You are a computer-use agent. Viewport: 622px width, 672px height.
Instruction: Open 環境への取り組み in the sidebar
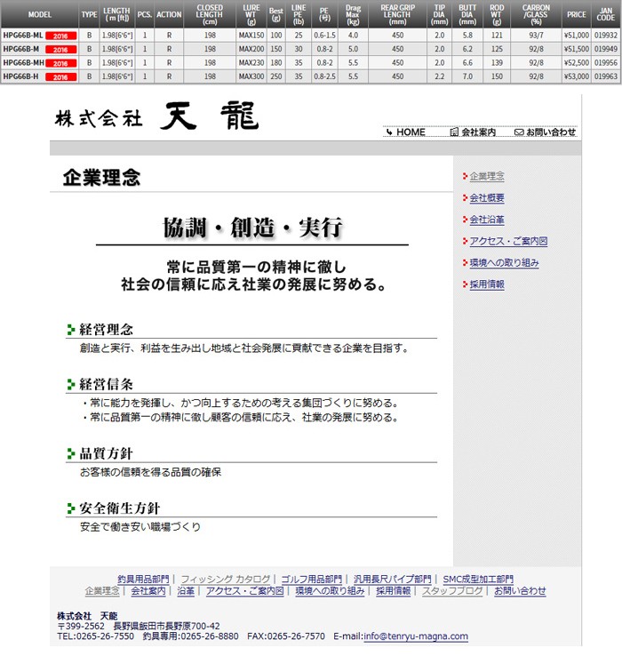pyautogui.click(x=504, y=263)
